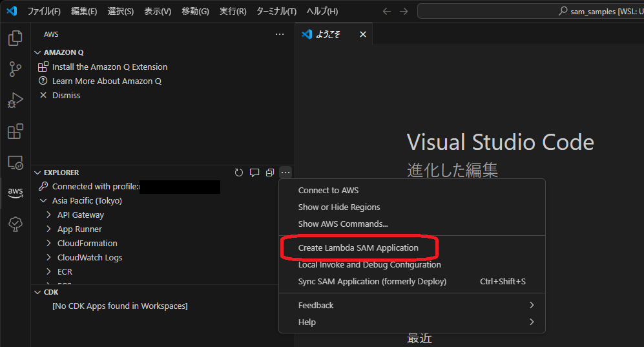This screenshot has width=644, height=347.
Task: Open the Extensions view
Action: click(16, 131)
